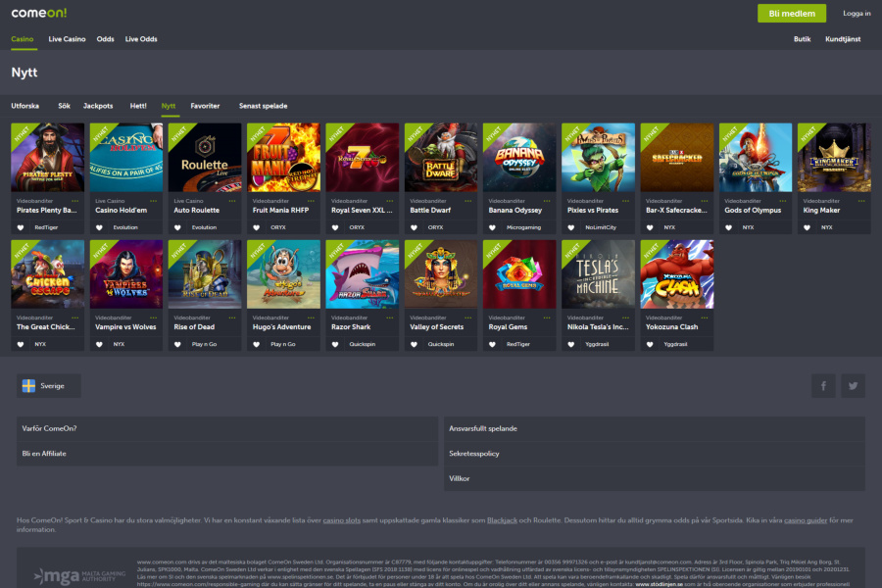882x588 pixels.
Task: Click heart icon on King Maker card
Action: tap(808, 227)
